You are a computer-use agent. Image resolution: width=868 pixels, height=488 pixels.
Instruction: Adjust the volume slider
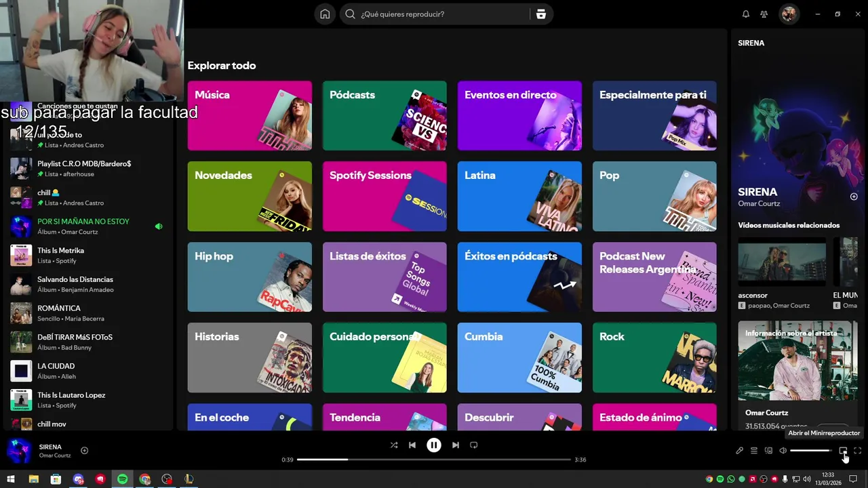tap(812, 451)
